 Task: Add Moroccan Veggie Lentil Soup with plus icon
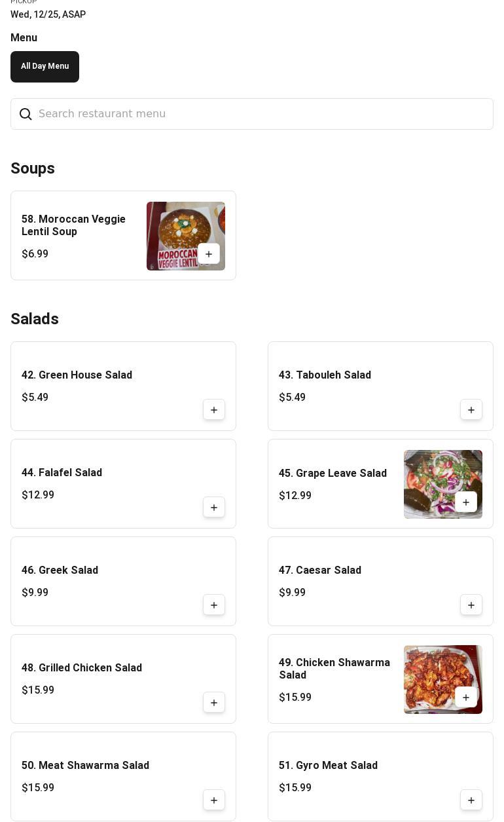(209, 254)
